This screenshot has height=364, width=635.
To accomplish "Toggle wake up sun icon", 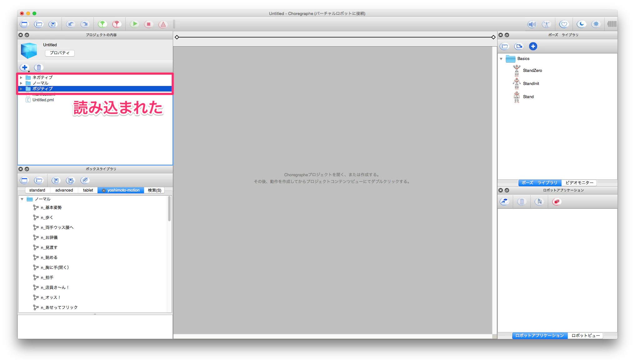I will 596,24.
